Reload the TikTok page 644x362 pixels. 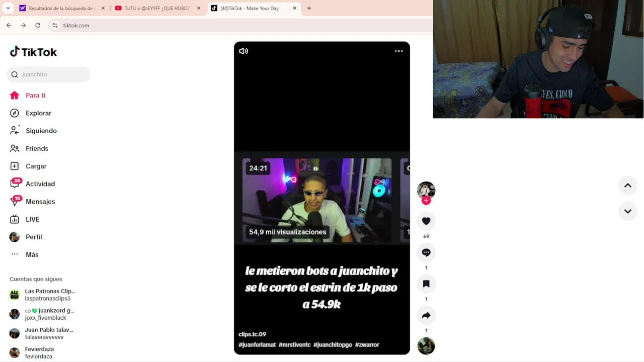click(x=38, y=25)
